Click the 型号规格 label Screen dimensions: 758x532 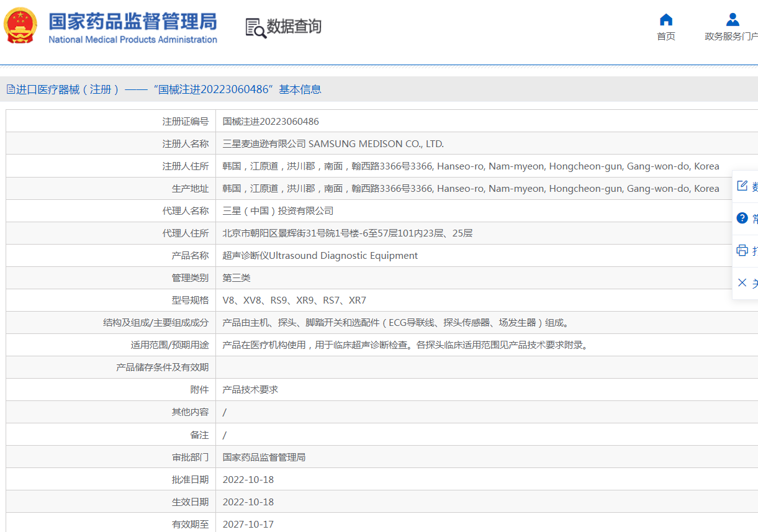[x=191, y=300]
